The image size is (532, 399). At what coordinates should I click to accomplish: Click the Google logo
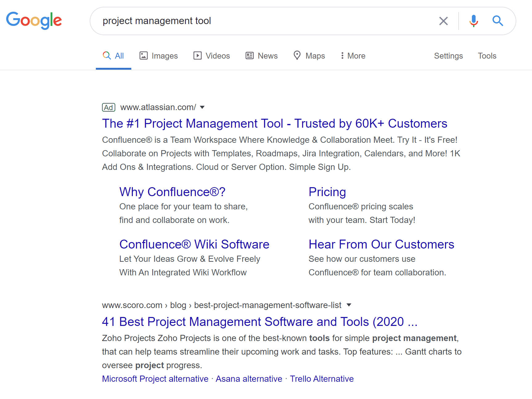pyautogui.click(x=34, y=20)
